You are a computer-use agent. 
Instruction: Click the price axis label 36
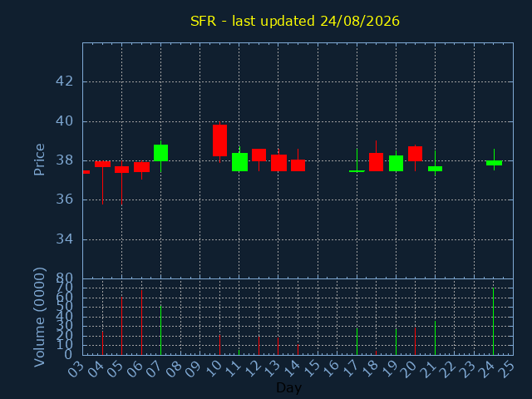click(x=64, y=199)
